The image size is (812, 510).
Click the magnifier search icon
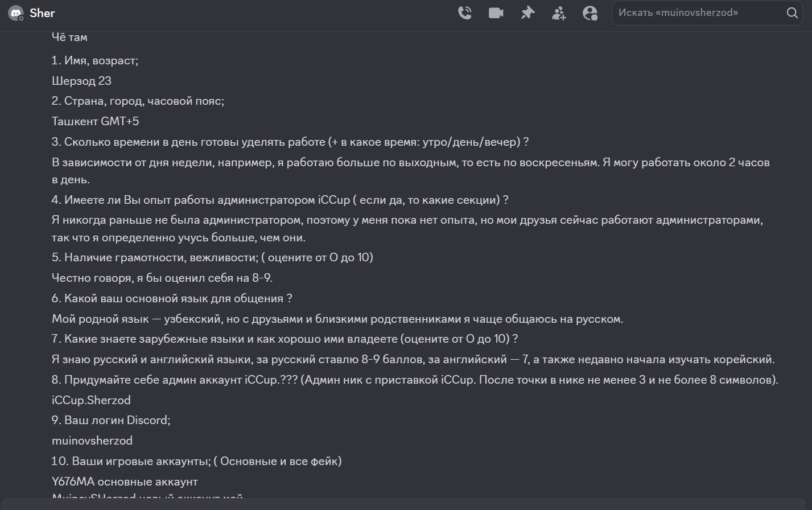point(792,13)
